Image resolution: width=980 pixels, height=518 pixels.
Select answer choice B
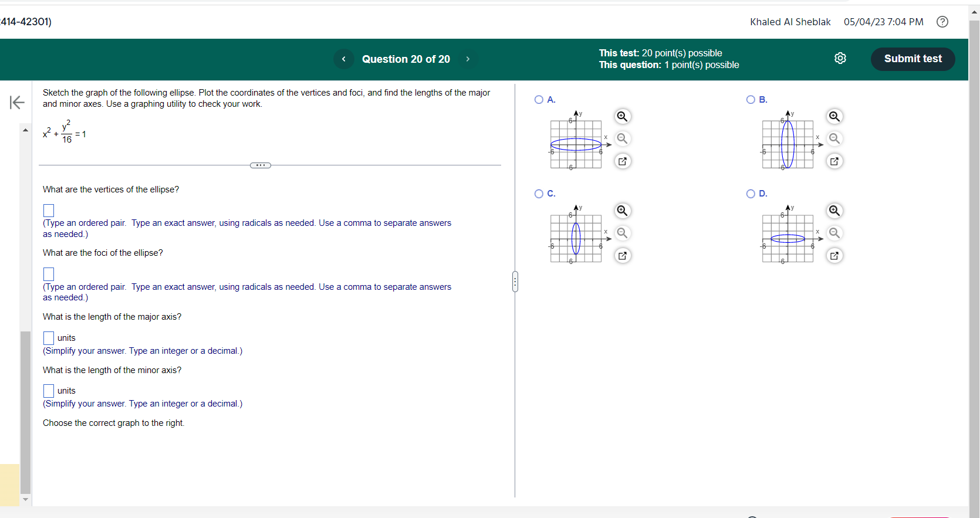pyautogui.click(x=751, y=100)
